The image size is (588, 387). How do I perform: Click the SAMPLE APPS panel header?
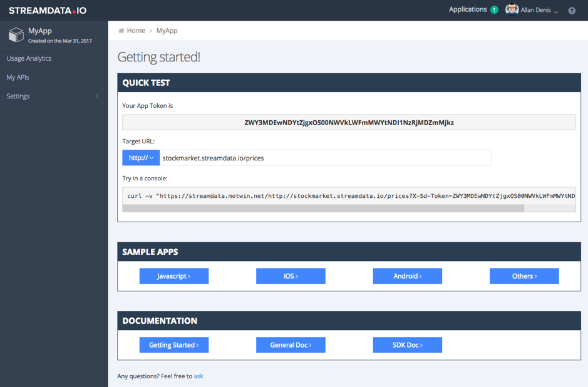click(x=349, y=252)
